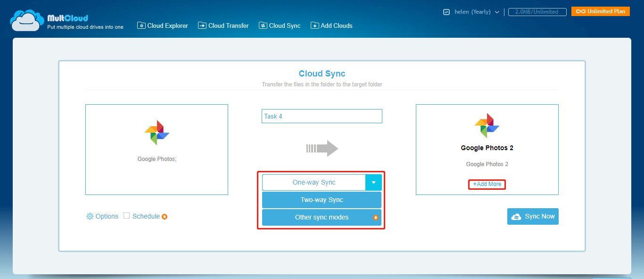This screenshot has height=279, width=644.
Task: Open Options via the gear icon
Action: 90,216
